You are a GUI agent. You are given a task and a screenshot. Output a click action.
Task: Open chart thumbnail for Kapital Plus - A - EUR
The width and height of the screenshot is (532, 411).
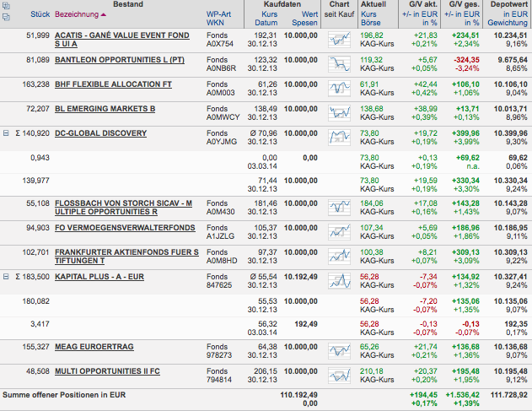click(x=339, y=281)
